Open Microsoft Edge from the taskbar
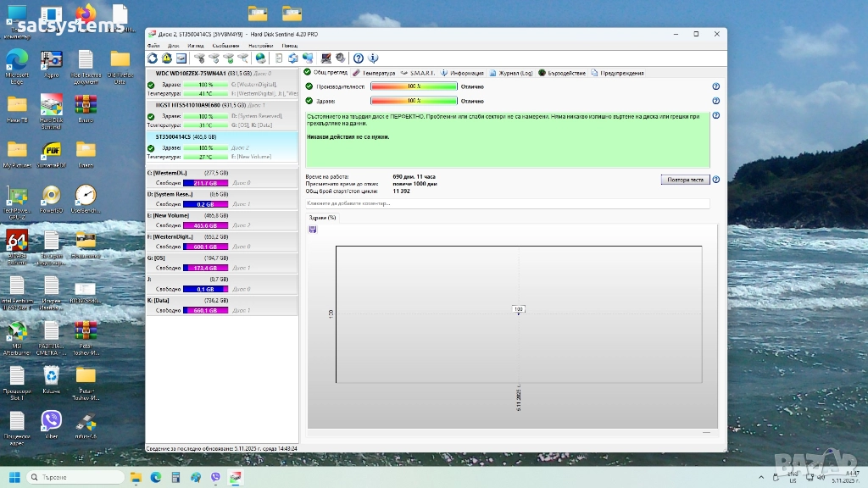 click(x=155, y=478)
